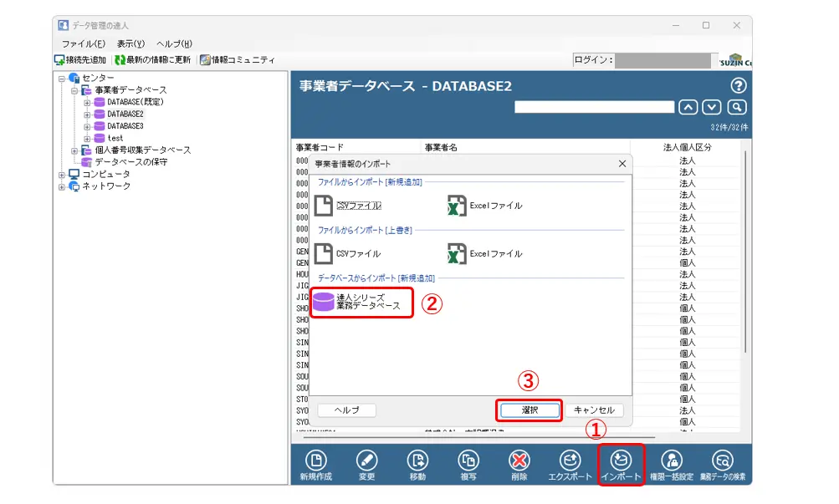Select DATABASE(既定) in the tree
839x504 pixels.
[x=135, y=102]
